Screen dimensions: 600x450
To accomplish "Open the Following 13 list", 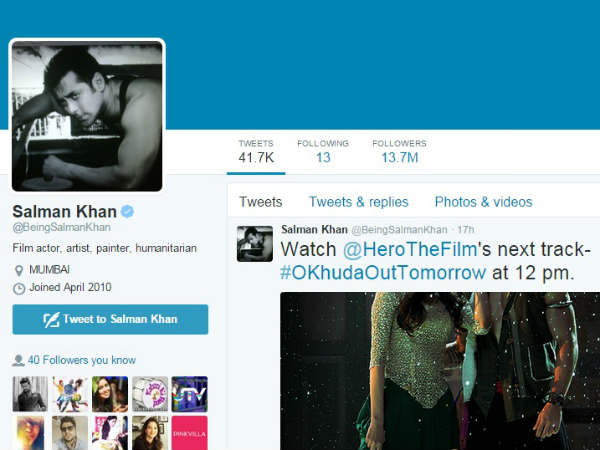I will tap(323, 152).
